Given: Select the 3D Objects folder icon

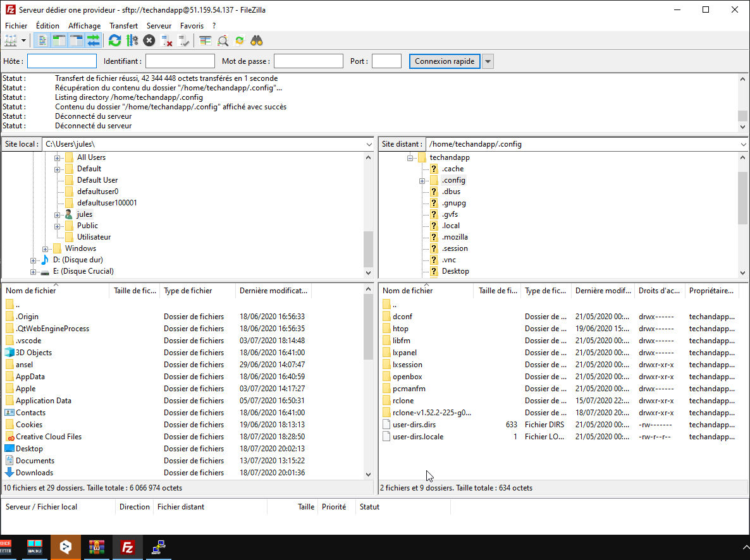Looking at the screenshot, I should (9, 353).
